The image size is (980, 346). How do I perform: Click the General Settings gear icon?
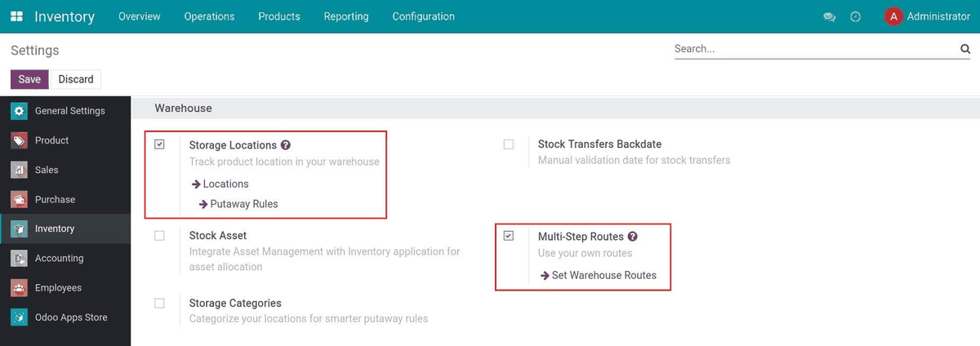(20, 111)
